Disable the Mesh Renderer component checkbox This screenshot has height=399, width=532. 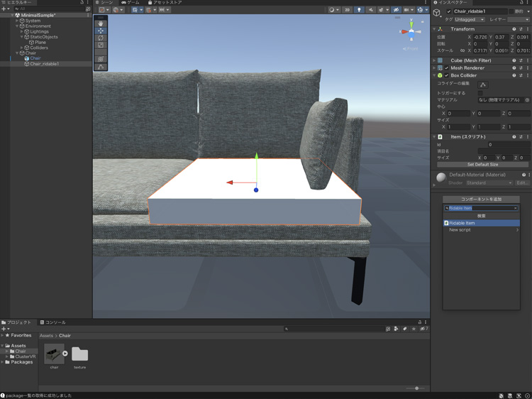(x=446, y=68)
